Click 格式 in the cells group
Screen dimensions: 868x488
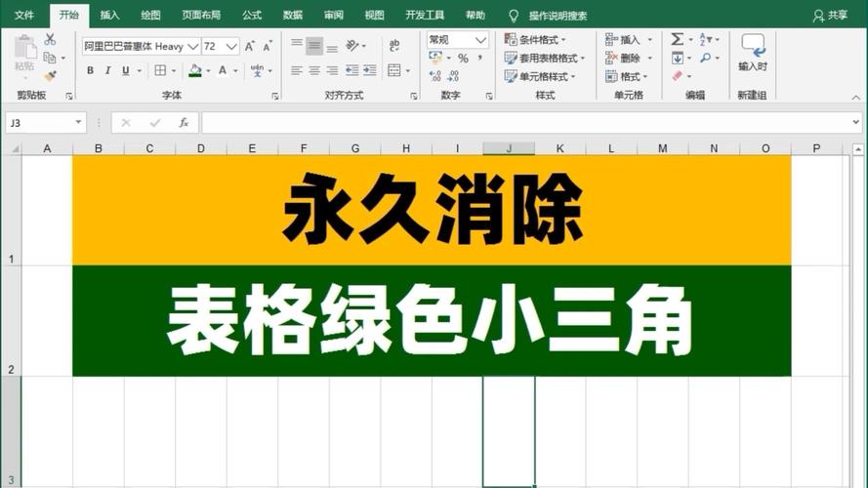click(x=626, y=76)
